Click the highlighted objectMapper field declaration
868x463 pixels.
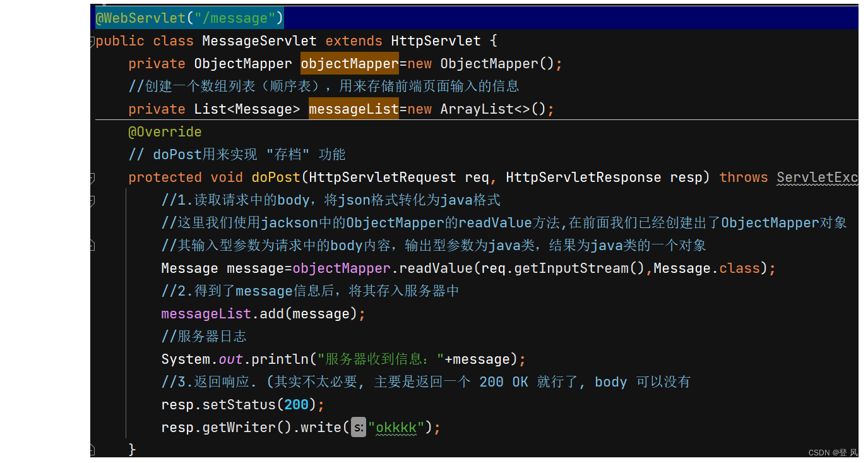(350, 64)
